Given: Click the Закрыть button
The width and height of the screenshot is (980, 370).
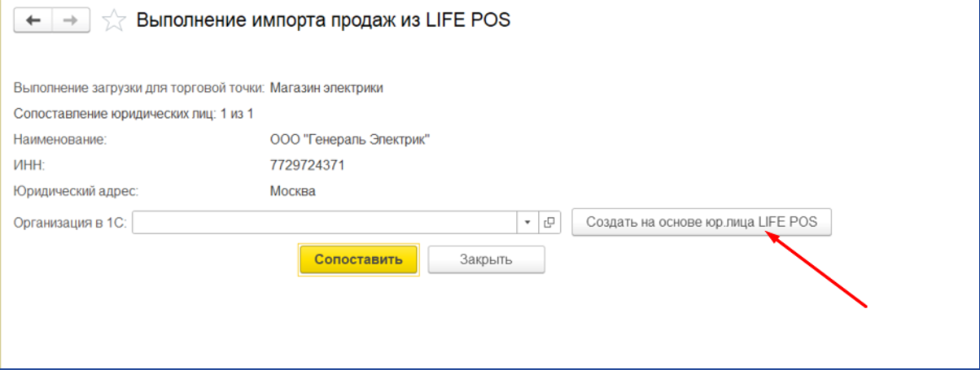Looking at the screenshot, I should (x=486, y=260).
